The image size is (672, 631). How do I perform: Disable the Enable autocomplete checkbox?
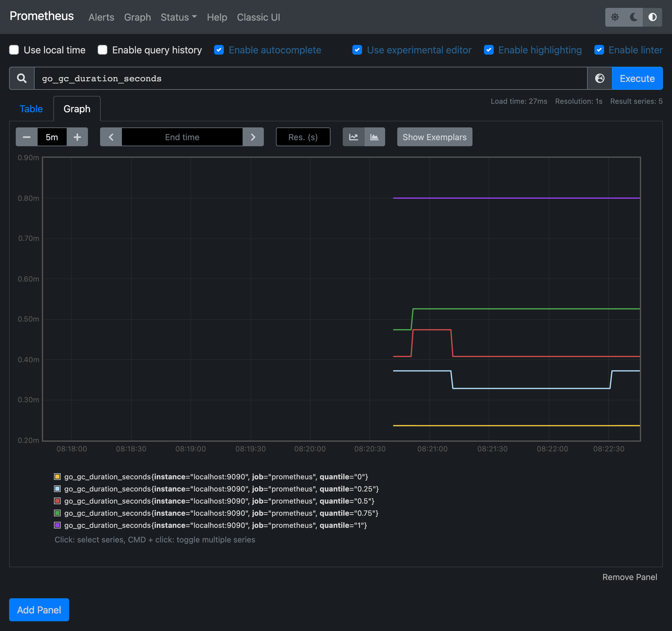pos(219,50)
